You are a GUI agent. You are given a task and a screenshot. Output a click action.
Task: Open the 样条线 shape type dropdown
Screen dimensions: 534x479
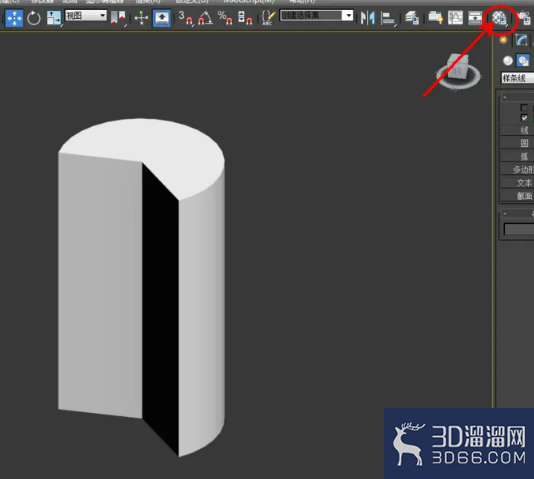517,78
